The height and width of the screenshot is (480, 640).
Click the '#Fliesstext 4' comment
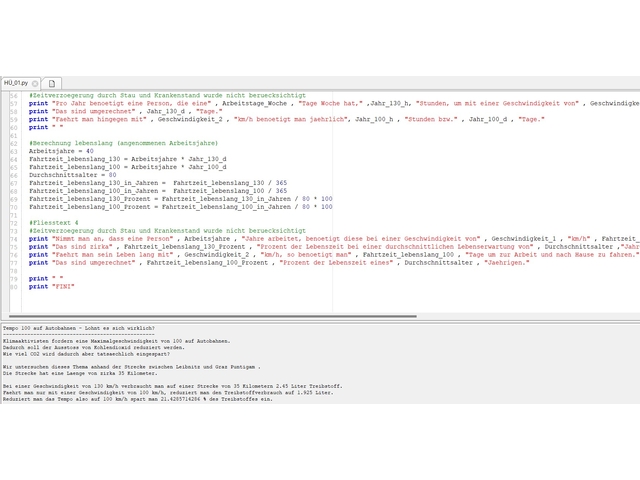53,223
